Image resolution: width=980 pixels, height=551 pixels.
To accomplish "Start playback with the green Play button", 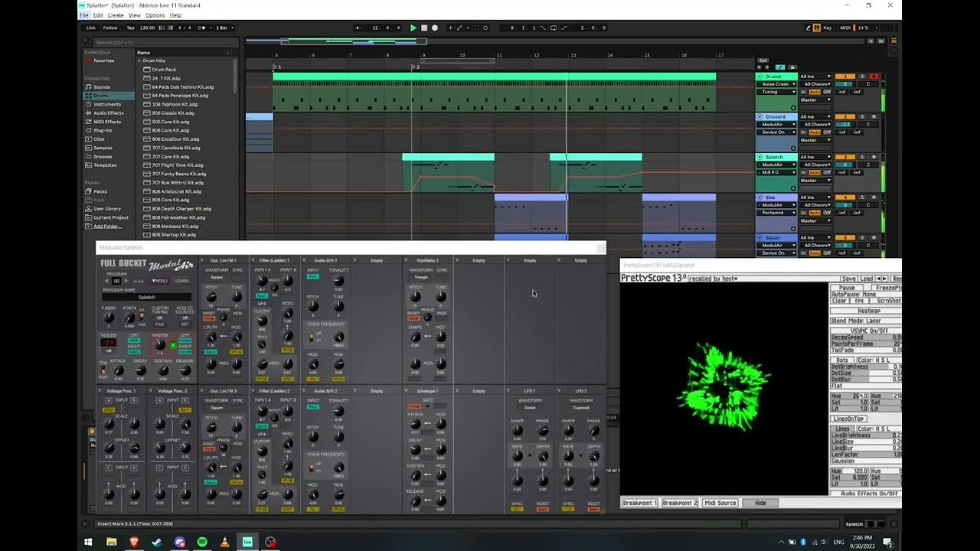I will [413, 28].
